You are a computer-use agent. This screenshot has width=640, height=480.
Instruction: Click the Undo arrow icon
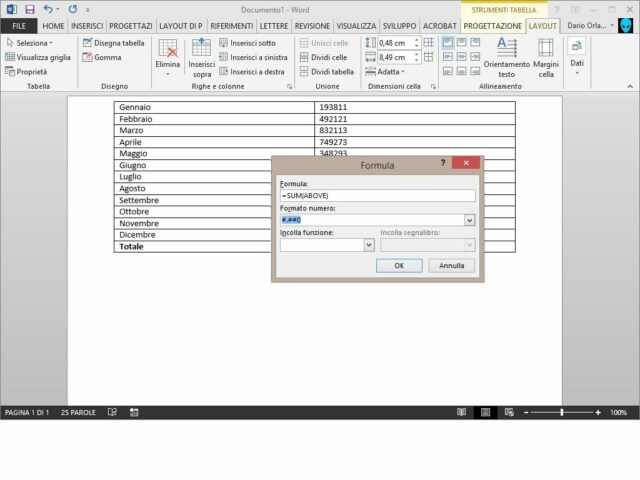(48, 9)
